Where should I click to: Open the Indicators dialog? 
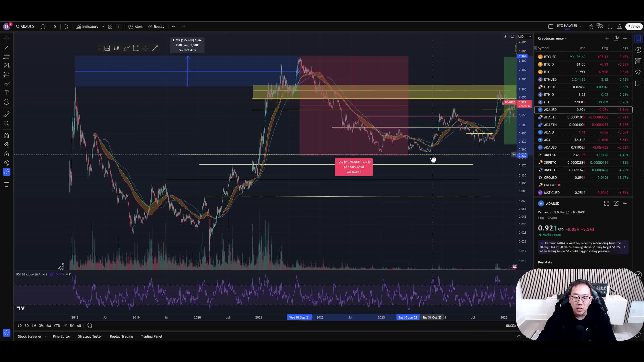coord(87,26)
